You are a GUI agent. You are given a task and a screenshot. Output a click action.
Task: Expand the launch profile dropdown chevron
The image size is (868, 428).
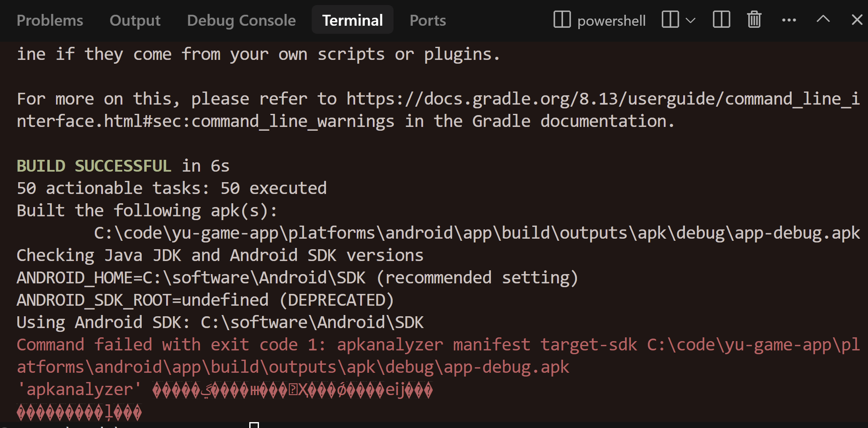(690, 20)
